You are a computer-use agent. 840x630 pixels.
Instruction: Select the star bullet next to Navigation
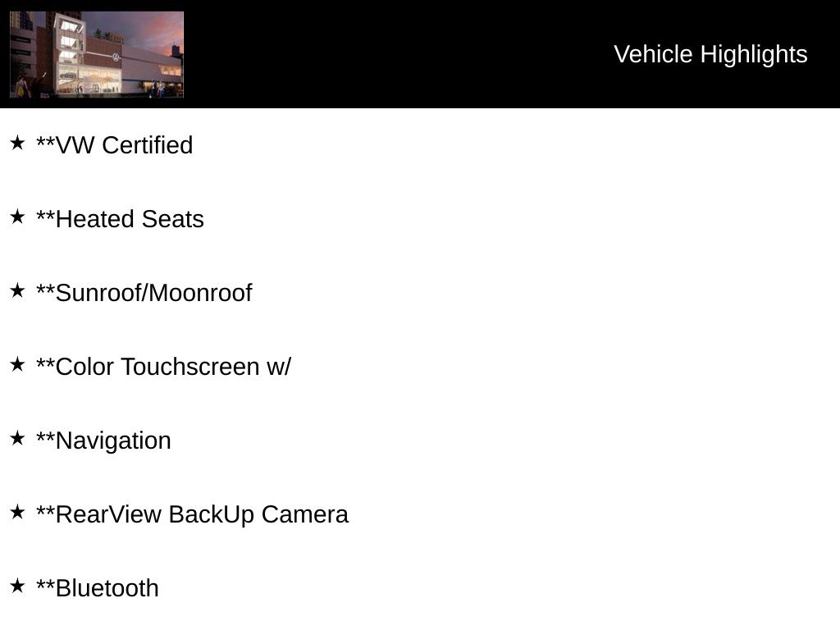click(17, 439)
